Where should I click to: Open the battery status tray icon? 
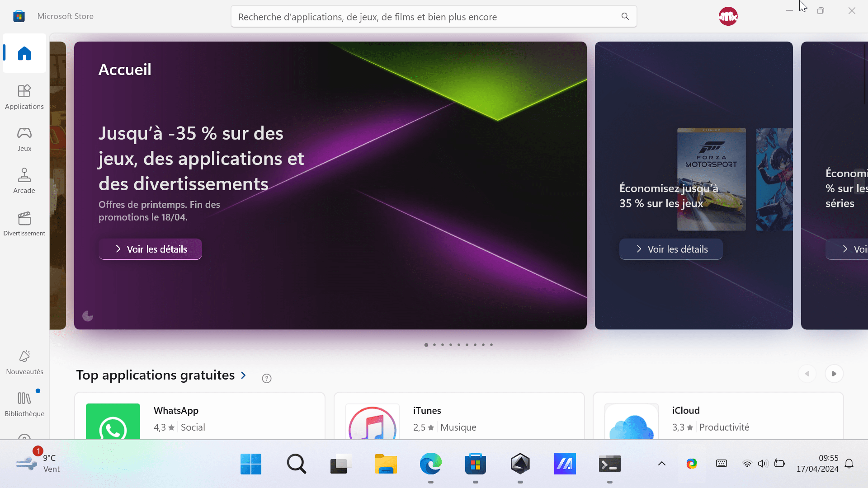point(780,464)
